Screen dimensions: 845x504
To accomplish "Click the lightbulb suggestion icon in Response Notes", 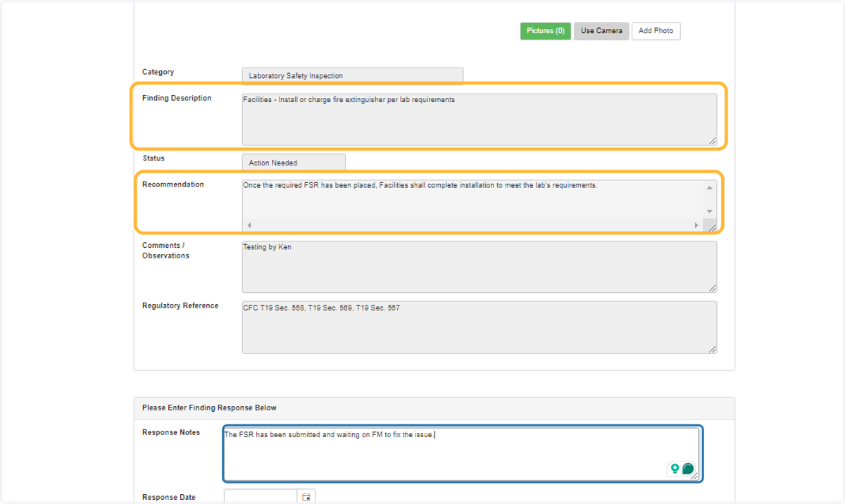I will point(675,469).
